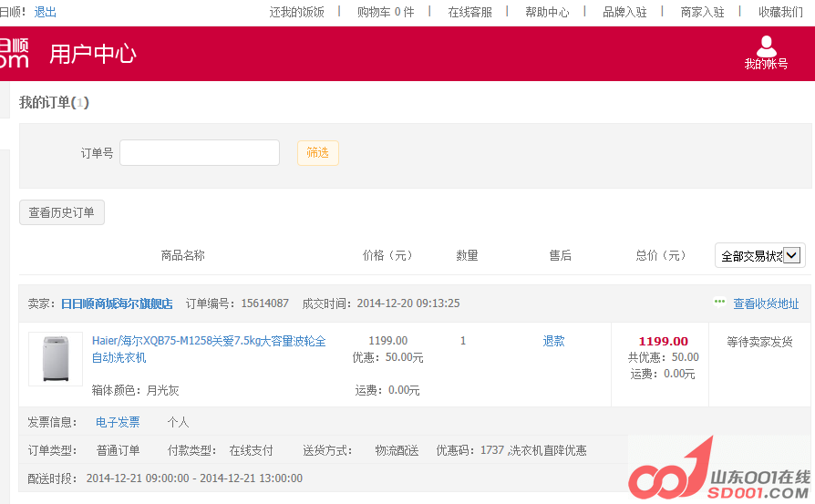This screenshot has height=504, width=815.
Task: Click the 电子发票 link
Action: 118,422
